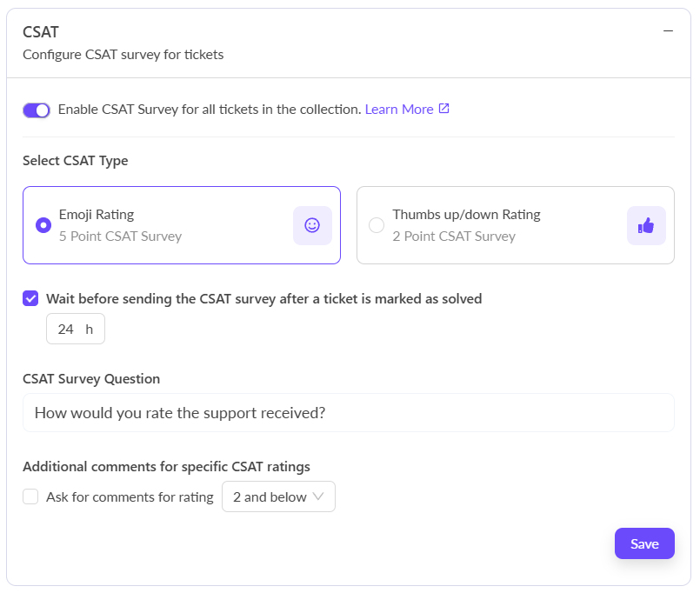
Task: Check Ask for comments for rating
Action: pyautogui.click(x=30, y=497)
